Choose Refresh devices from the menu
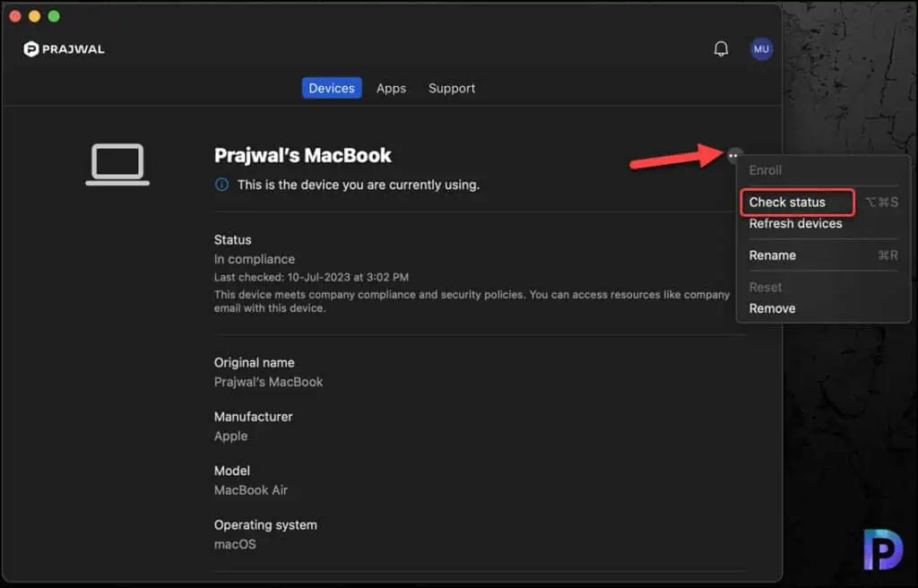The width and height of the screenshot is (918, 588). [796, 224]
